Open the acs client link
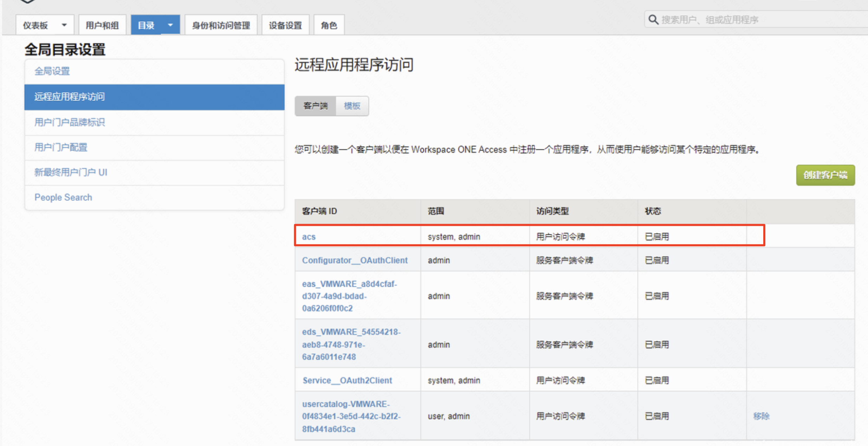This screenshot has height=446, width=868. click(309, 237)
